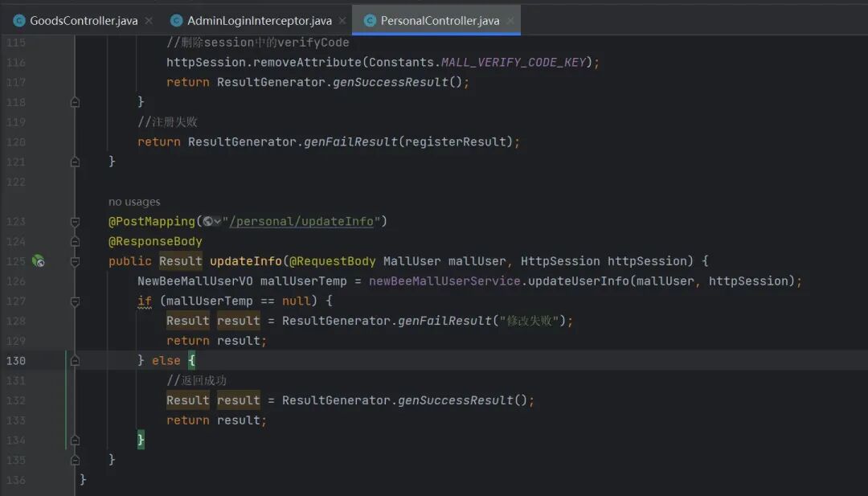
Task: Collapse the fold marker on line 121
Action: 76,162
